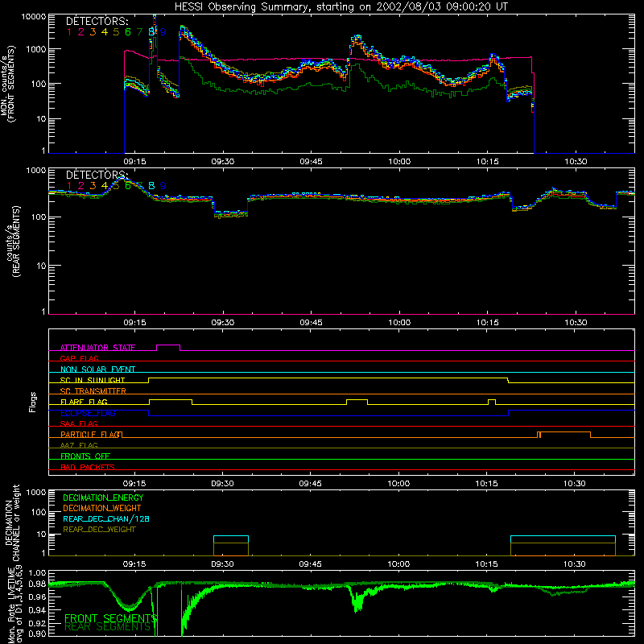Click the BAD_PACKETS flag label
The height and width of the screenshot is (644, 644).
pyautogui.click(x=88, y=467)
